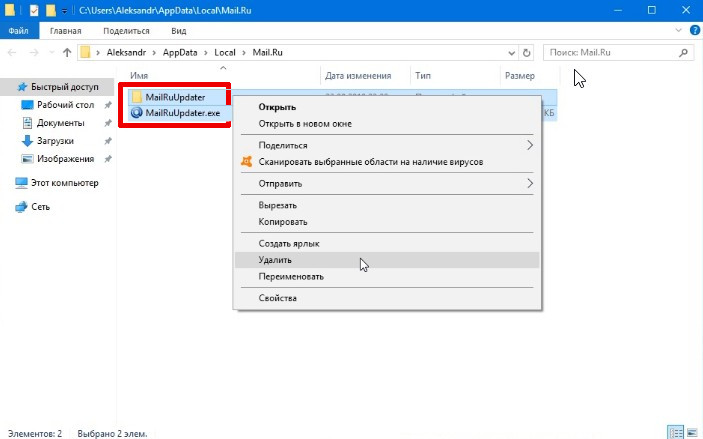Click the properties quick access toolbar icon

[34, 10]
